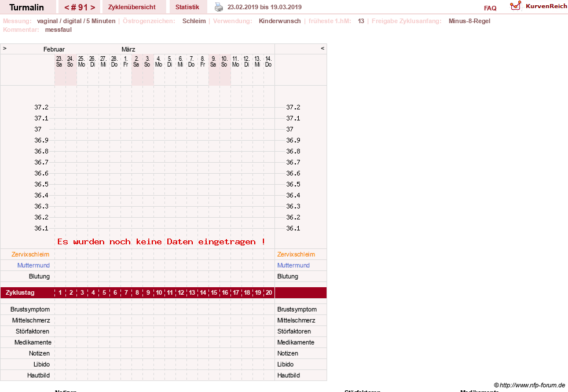This screenshot has width=568, height=392.
Task: Switch to the Statistik tab
Action: [x=187, y=7]
